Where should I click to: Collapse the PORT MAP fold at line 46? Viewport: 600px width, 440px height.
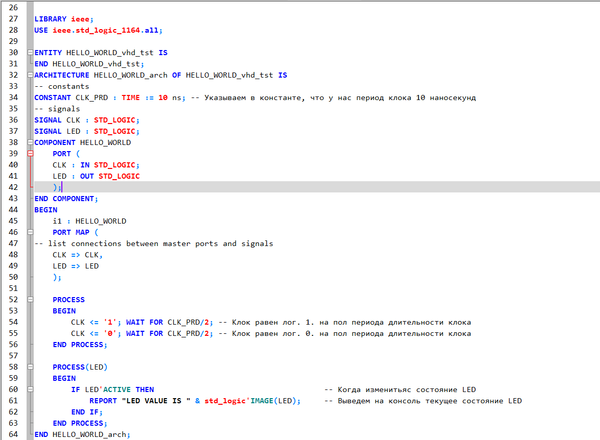29,232
